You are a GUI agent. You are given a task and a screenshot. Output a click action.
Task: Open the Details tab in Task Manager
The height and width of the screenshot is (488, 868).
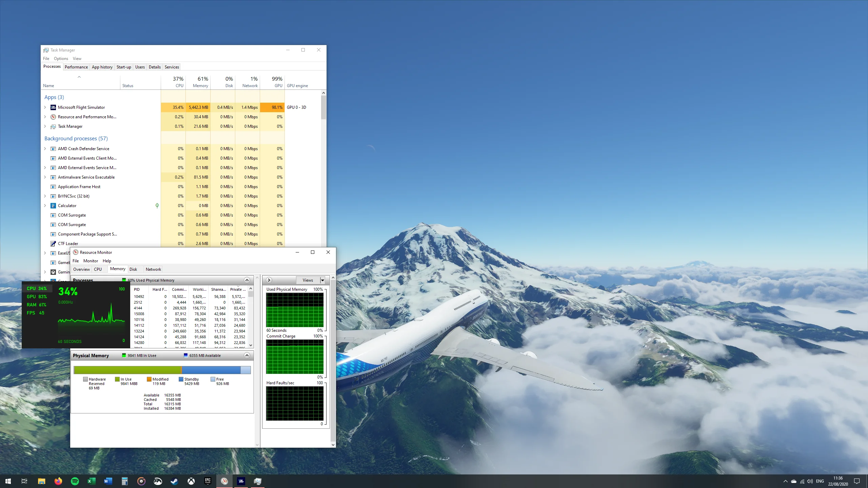(155, 67)
